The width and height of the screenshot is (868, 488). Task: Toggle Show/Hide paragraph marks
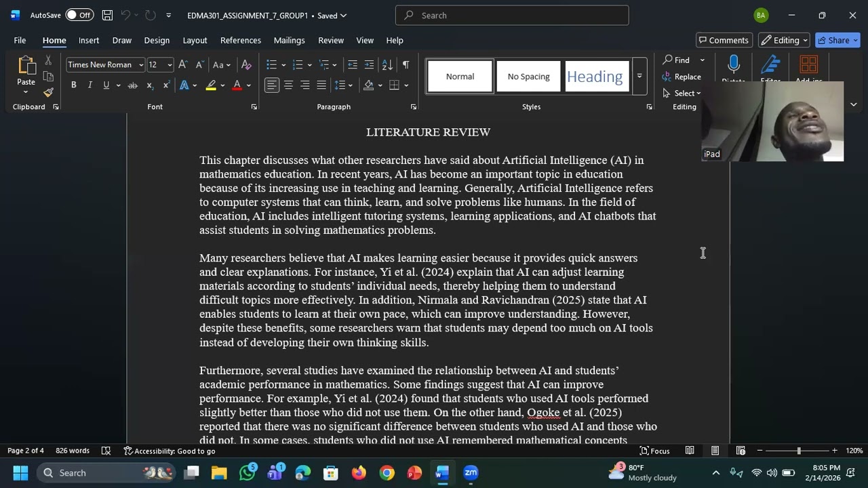tap(406, 64)
